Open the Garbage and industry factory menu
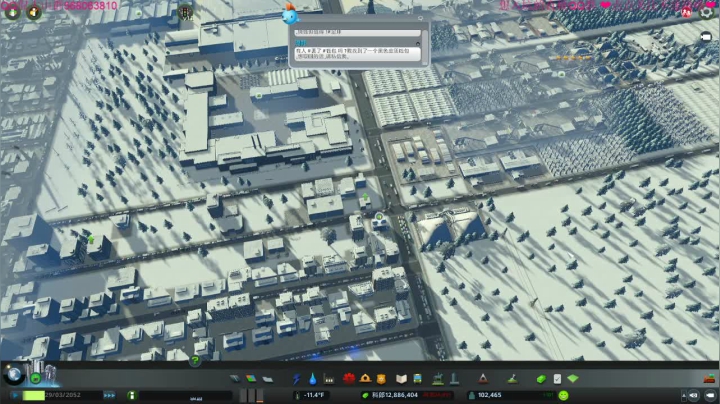The height and width of the screenshot is (404, 720). coord(328,379)
